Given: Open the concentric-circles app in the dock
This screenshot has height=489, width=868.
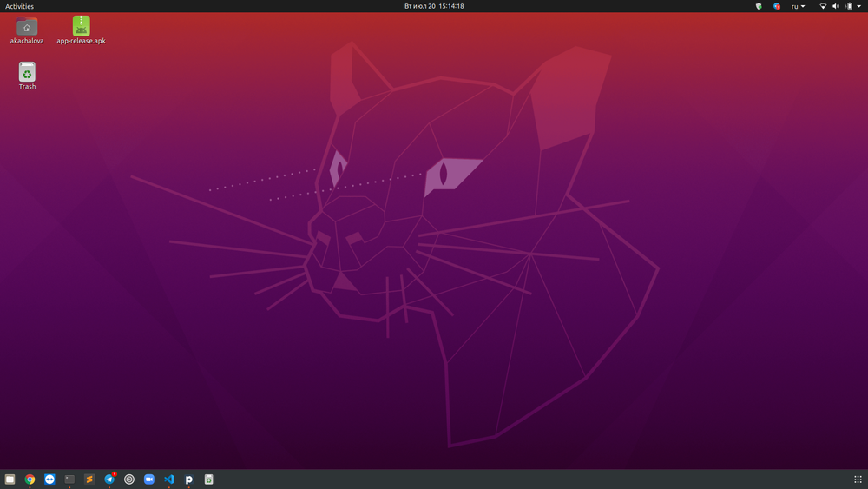Looking at the screenshot, I should point(129,479).
